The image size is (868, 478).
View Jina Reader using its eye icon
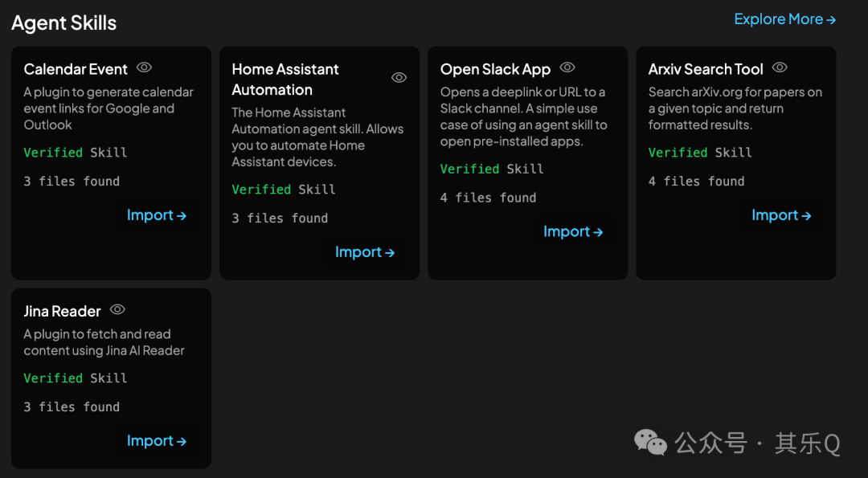tap(117, 309)
